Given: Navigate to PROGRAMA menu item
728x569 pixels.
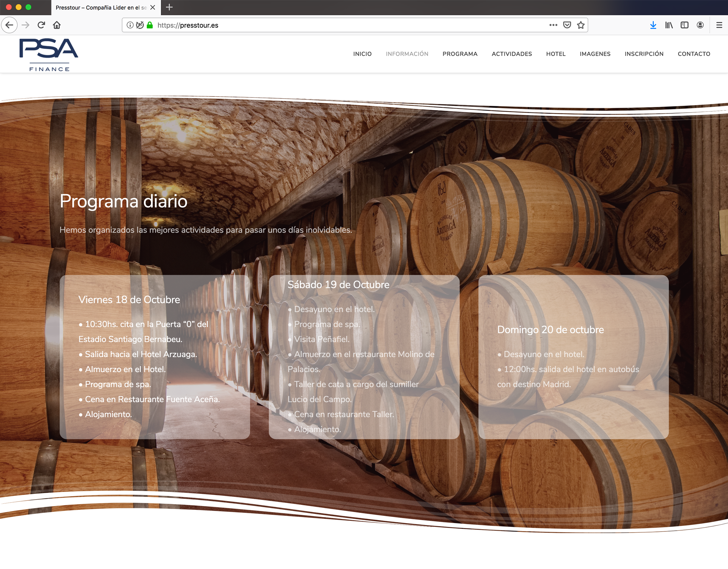Looking at the screenshot, I should (460, 54).
